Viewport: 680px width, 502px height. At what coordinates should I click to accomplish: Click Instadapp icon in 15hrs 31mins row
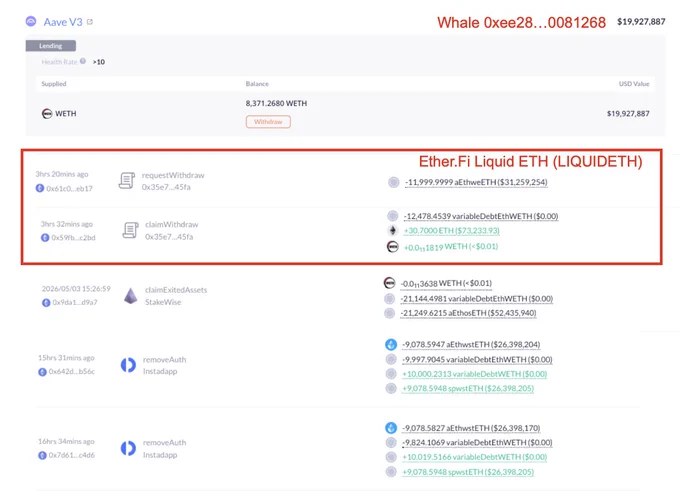click(128, 365)
